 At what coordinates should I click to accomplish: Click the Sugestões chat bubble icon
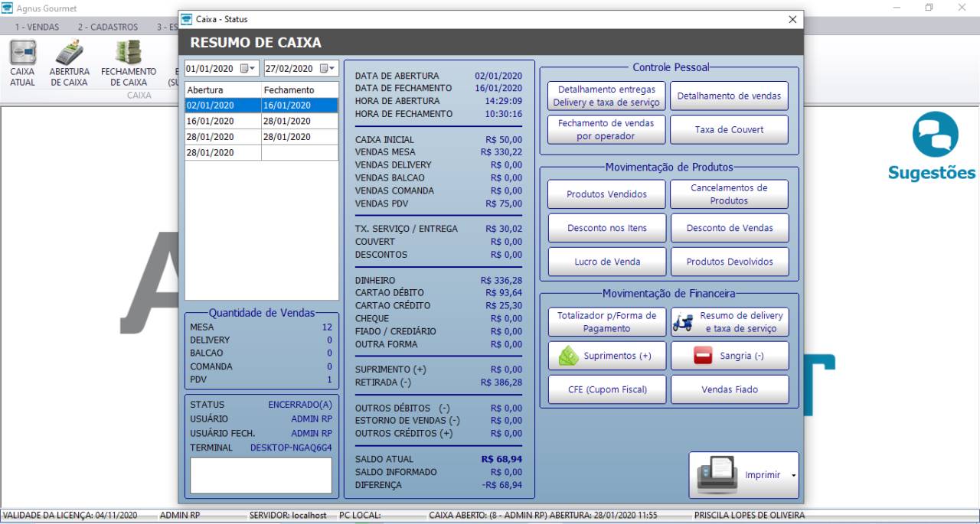(x=935, y=132)
